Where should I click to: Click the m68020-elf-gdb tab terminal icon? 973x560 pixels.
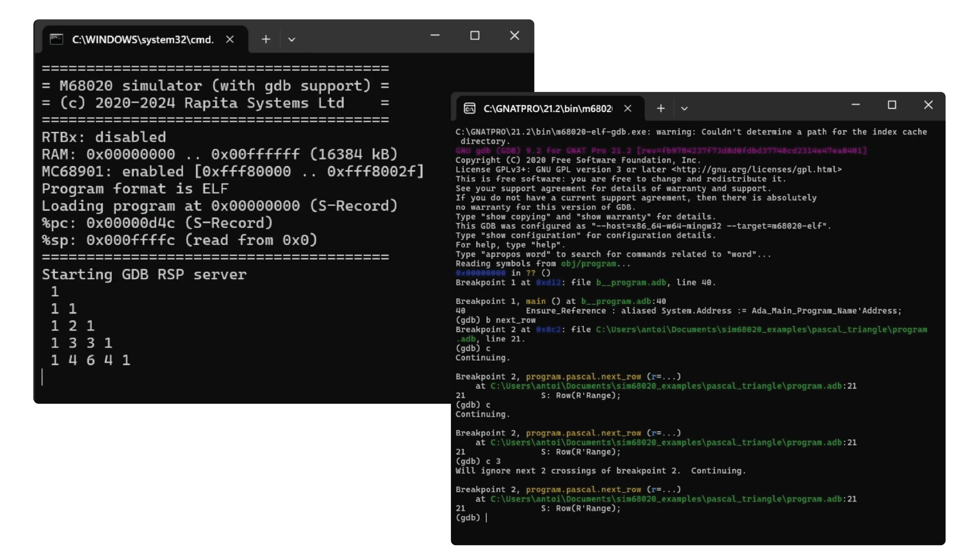click(470, 108)
